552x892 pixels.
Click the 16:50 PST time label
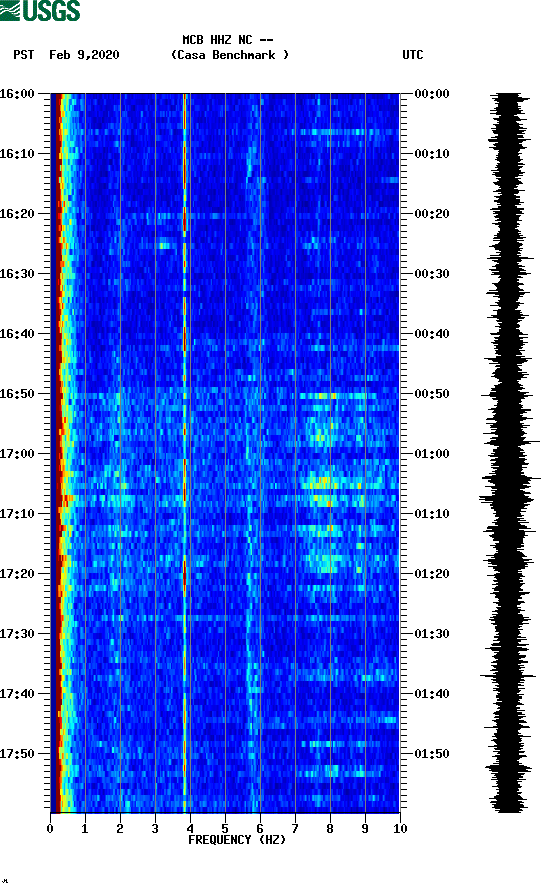(17, 394)
